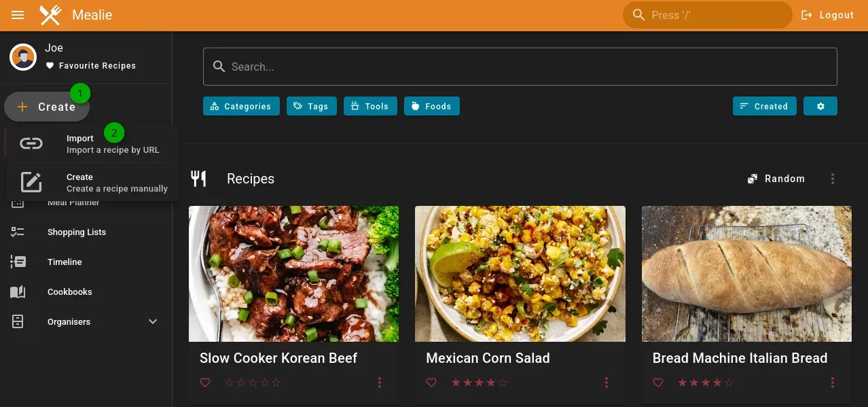Image resolution: width=868 pixels, height=407 pixels.
Task: Open the Foods filter dropdown
Action: pos(432,106)
